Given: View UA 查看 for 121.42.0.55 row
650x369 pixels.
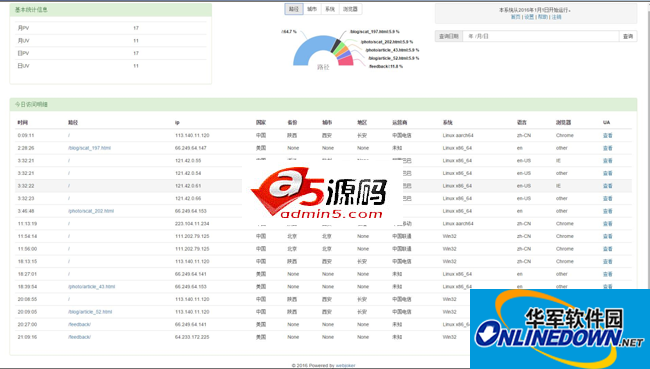Looking at the screenshot, I should point(608,160).
